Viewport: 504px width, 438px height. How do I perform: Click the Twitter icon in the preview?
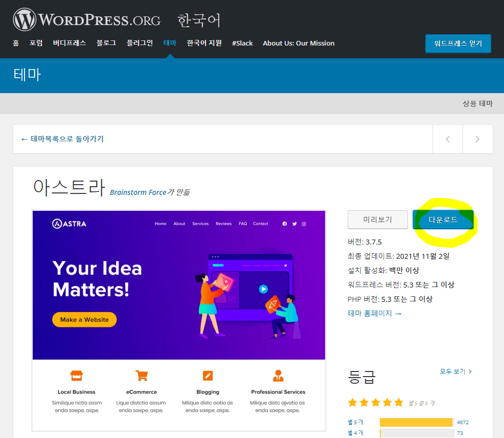294,224
